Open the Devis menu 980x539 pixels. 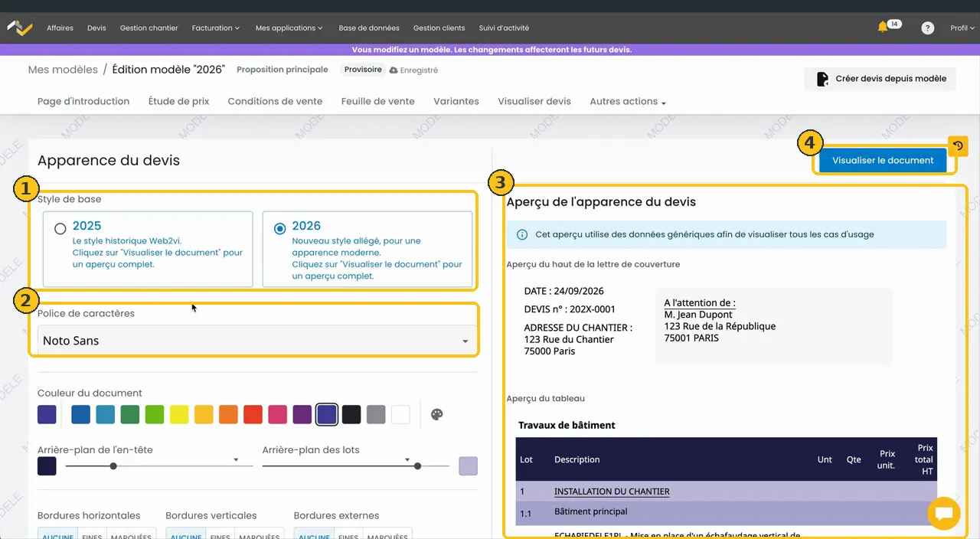[x=96, y=28]
